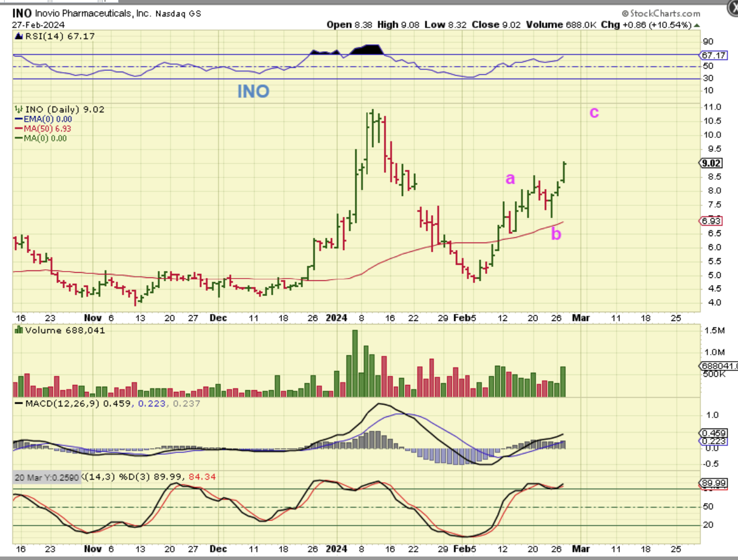Click the Open 8.38 value

(x=349, y=24)
